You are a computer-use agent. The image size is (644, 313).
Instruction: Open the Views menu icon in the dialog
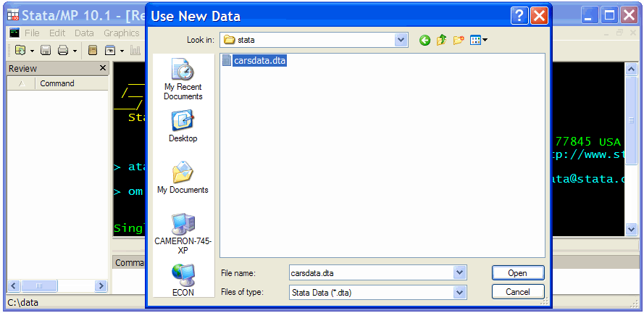click(478, 41)
